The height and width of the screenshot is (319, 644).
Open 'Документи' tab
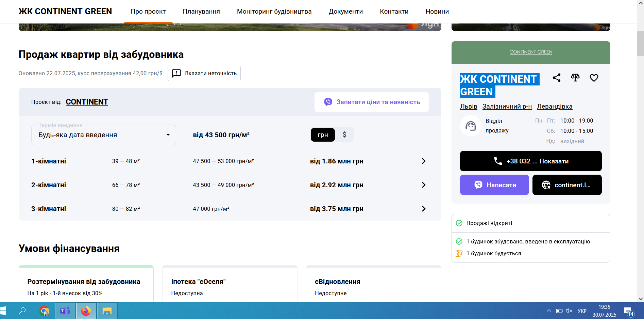coord(346,12)
